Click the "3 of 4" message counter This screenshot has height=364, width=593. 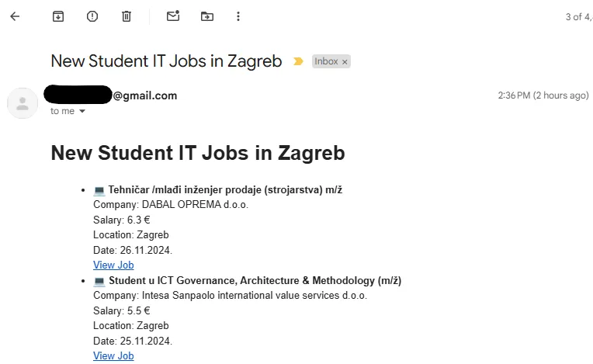coord(578,16)
